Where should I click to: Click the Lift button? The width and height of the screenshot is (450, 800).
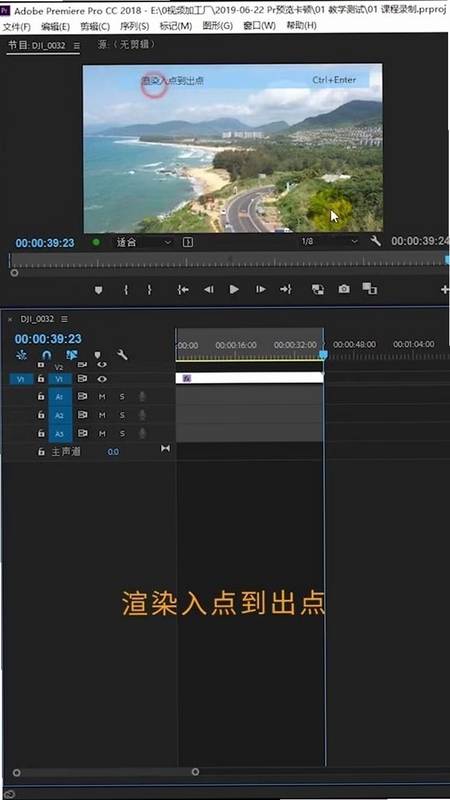click(x=317, y=289)
